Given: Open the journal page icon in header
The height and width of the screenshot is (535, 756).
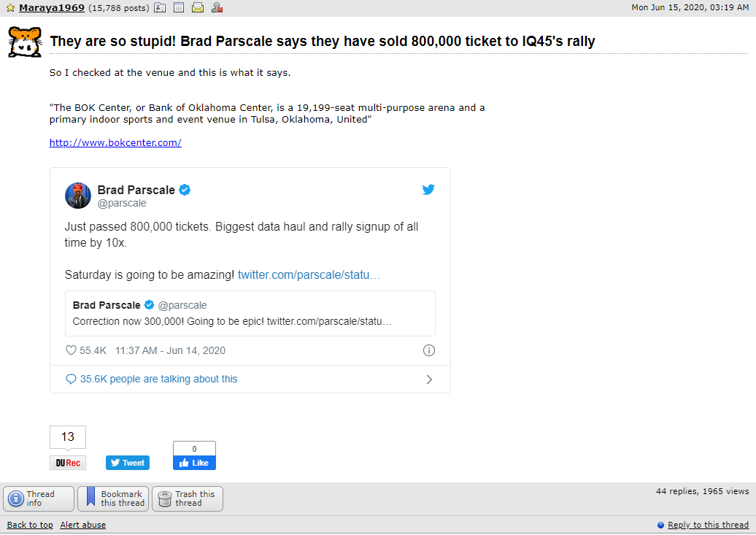Looking at the screenshot, I should coord(179,8).
